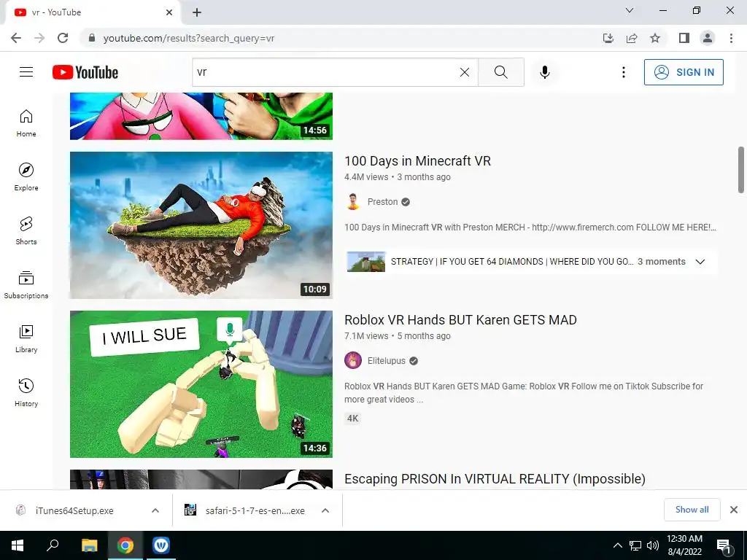Go back with the browser arrow
Viewport: 747px width, 560px height.
pos(16,38)
